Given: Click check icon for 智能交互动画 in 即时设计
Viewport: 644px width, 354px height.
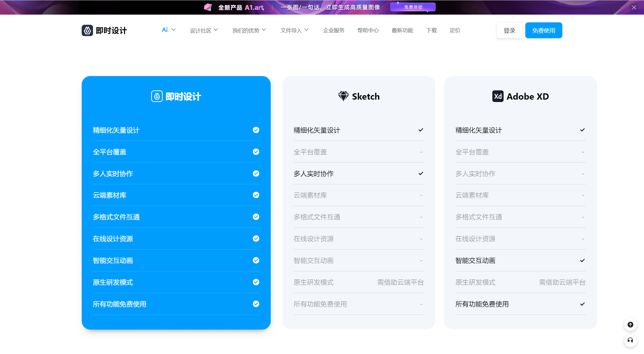Looking at the screenshot, I should [x=256, y=260].
